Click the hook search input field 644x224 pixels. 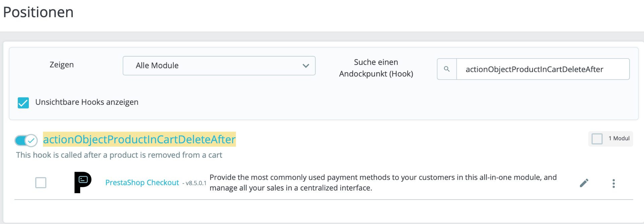(x=542, y=69)
